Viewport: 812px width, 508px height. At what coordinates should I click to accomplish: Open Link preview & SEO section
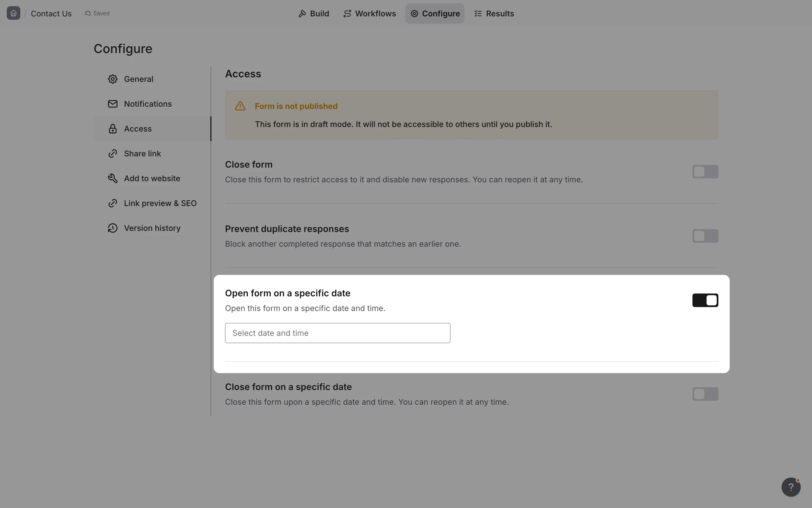152,203
